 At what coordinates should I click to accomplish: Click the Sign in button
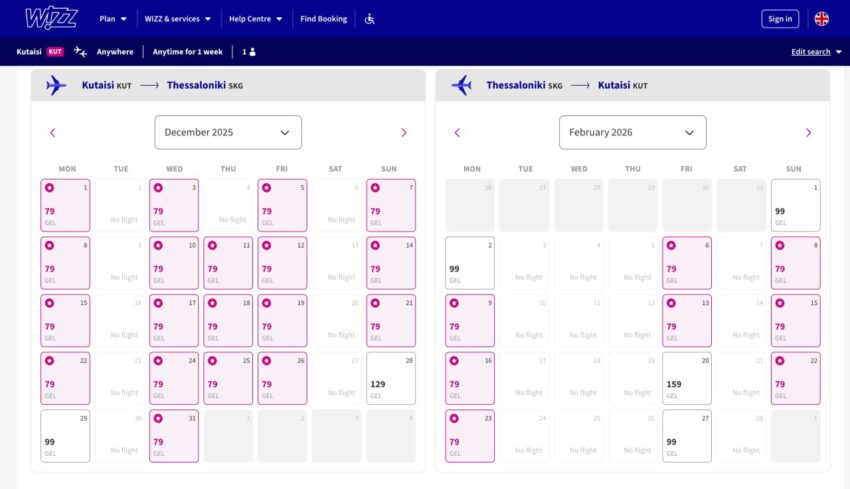tap(779, 18)
